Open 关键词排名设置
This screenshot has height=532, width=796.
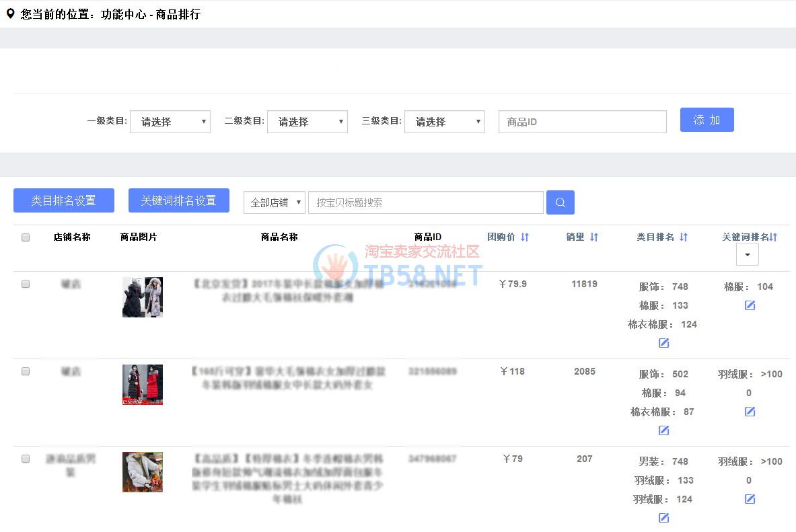pos(179,200)
